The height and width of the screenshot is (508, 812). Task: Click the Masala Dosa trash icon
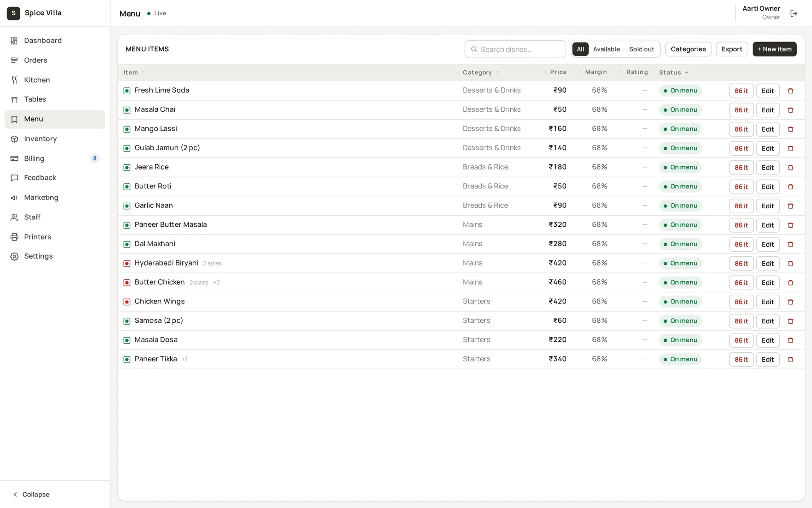(x=790, y=340)
